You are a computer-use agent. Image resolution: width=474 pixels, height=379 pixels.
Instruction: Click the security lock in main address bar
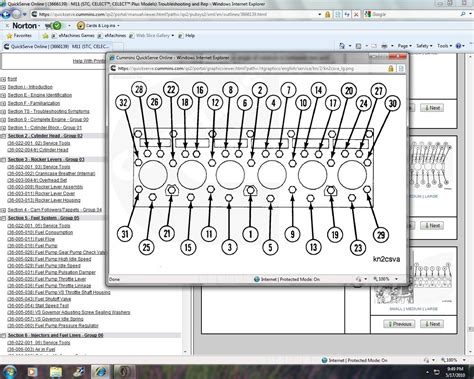tap(328, 14)
